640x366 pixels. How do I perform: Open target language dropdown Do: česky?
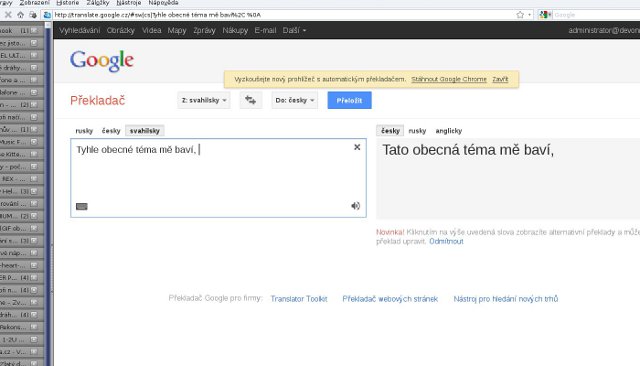(295, 100)
